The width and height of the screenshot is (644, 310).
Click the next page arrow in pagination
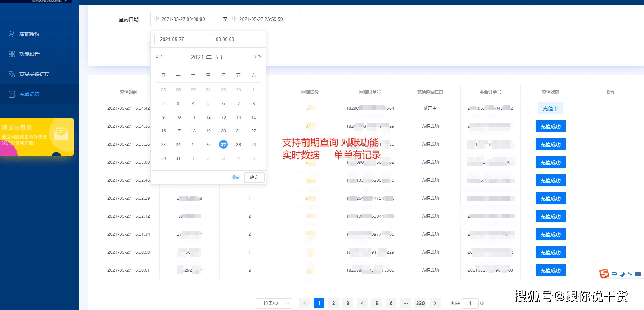click(435, 303)
